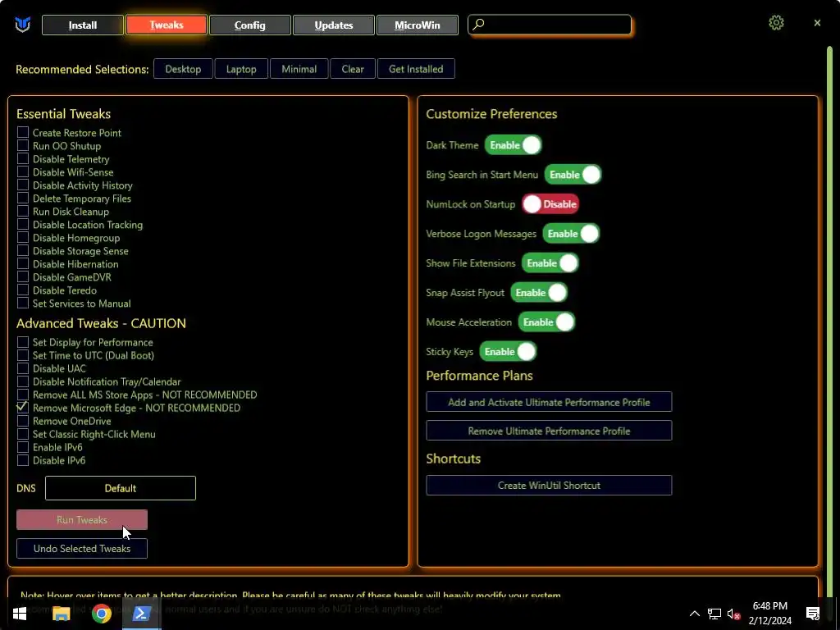Check Enable IPv6
Viewport: 840px width, 630px height.
coord(22,447)
